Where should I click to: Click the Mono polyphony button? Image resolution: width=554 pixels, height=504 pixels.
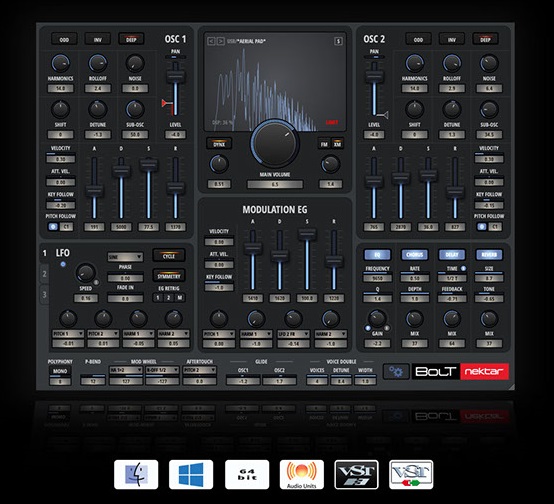tap(60, 371)
